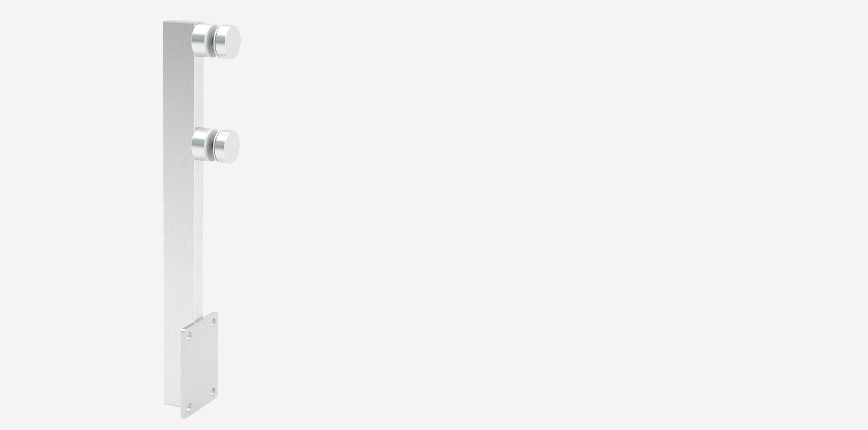This screenshot has width=868, height=430.
Task: Click the lower-left screw hole on base plate
Action: (189, 406)
